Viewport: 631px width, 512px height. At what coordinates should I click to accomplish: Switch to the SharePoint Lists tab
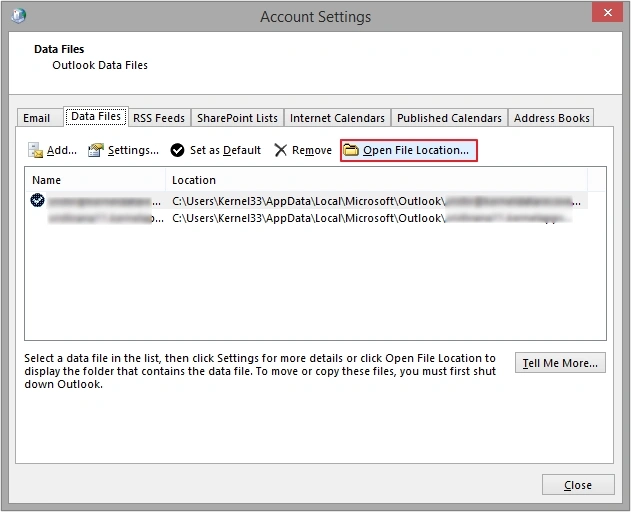pos(237,118)
